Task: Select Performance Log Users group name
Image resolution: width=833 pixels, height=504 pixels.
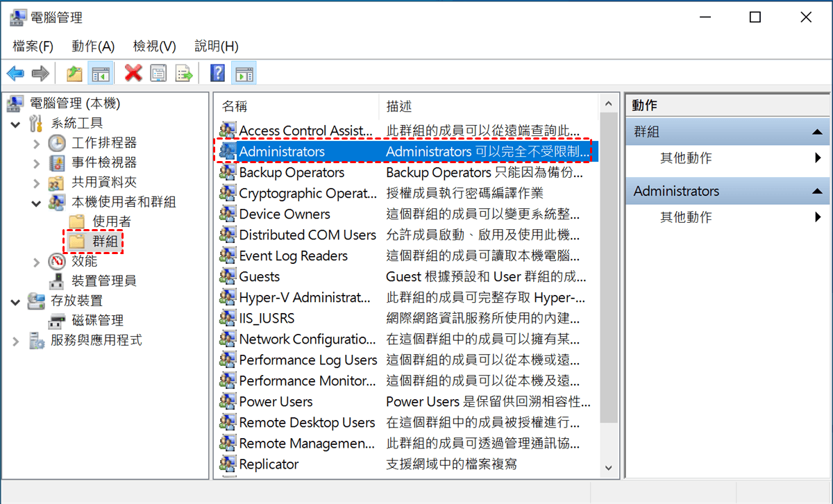Action: click(x=308, y=360)
